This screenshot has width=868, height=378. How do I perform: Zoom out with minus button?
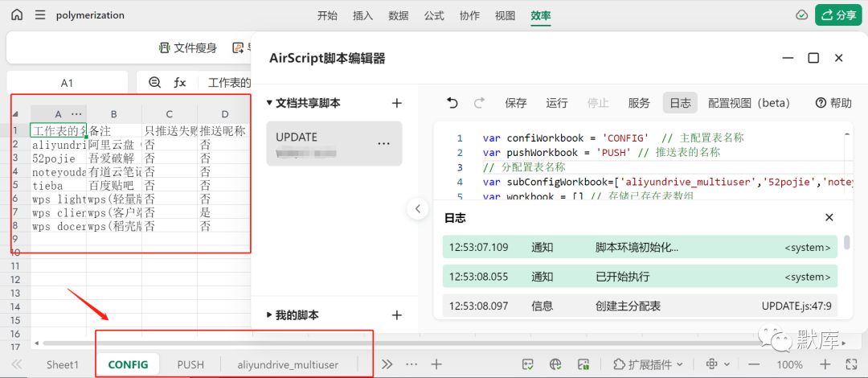coord(754,364)
